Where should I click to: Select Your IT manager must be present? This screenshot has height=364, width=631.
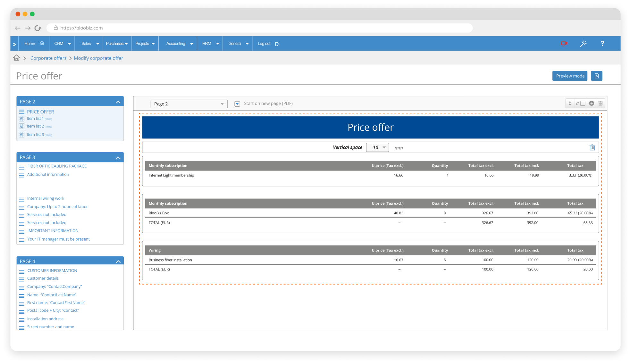pos(58,239)
